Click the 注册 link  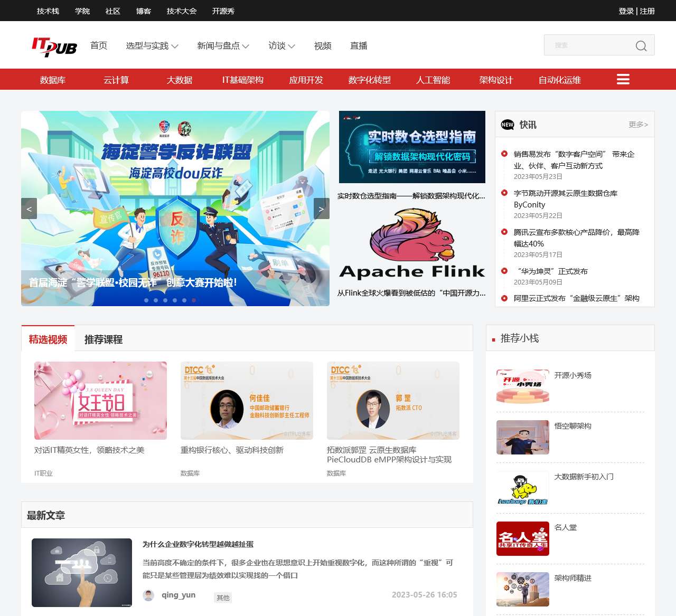(647, 11)
